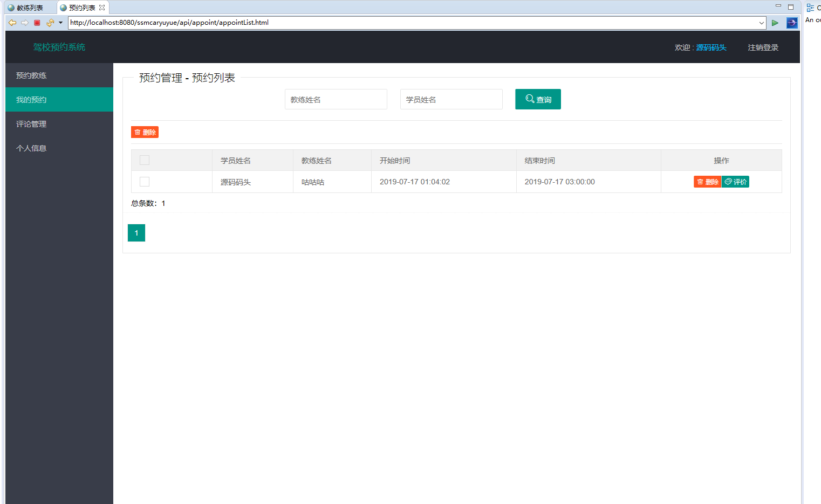Refresh the page with the refresh icon

(50, 23)
